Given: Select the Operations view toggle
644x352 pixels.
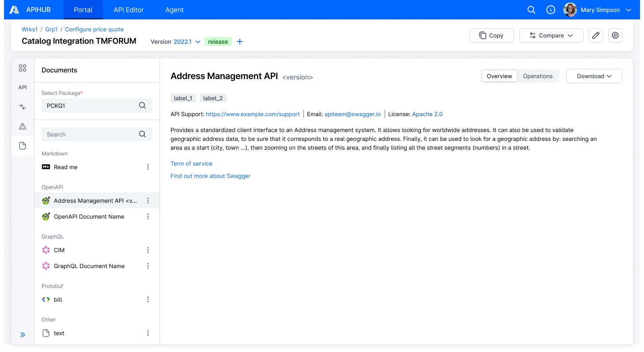Looking at the screenshot, I should 538,76.
